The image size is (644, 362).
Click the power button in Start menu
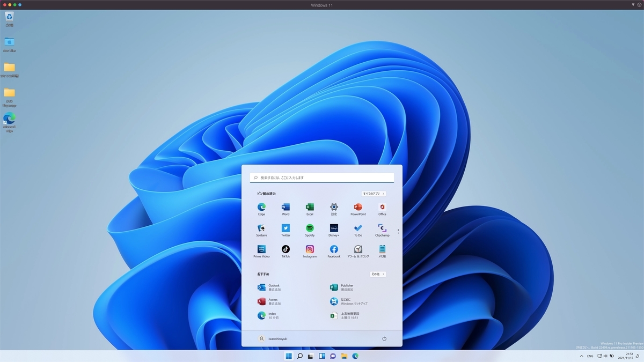[x=384, y=339]
